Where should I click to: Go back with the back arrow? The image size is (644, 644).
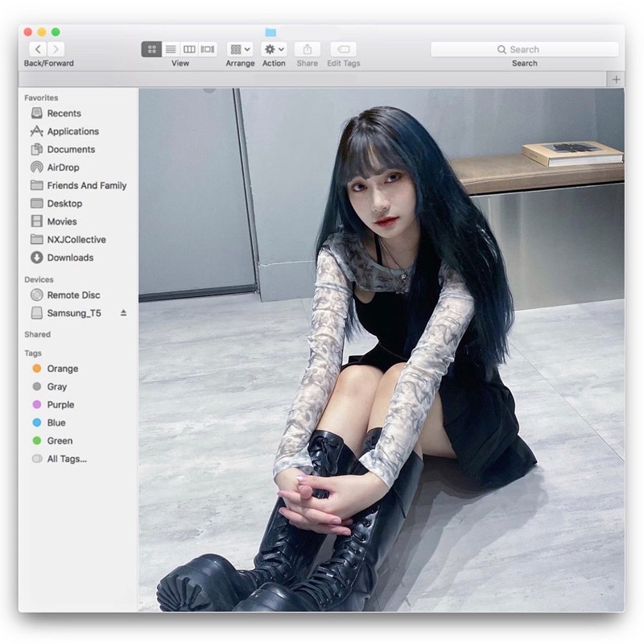point(38,49)
